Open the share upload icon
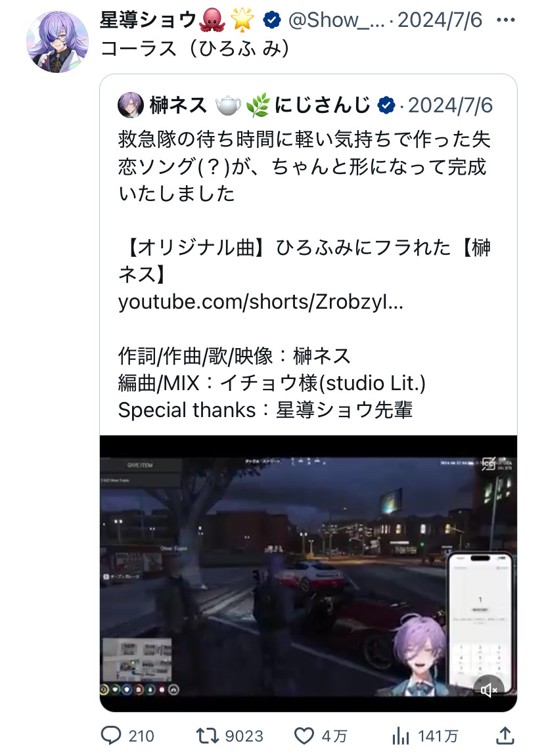The image size is (544, 756). pyautogui.click(x=505, y=736)
